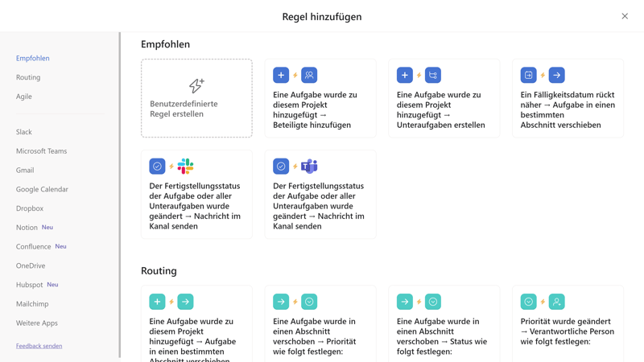This screenshot has width=644, height=362.
Task: Click the sparkle icon for custom rule
Action: (196, 84)
